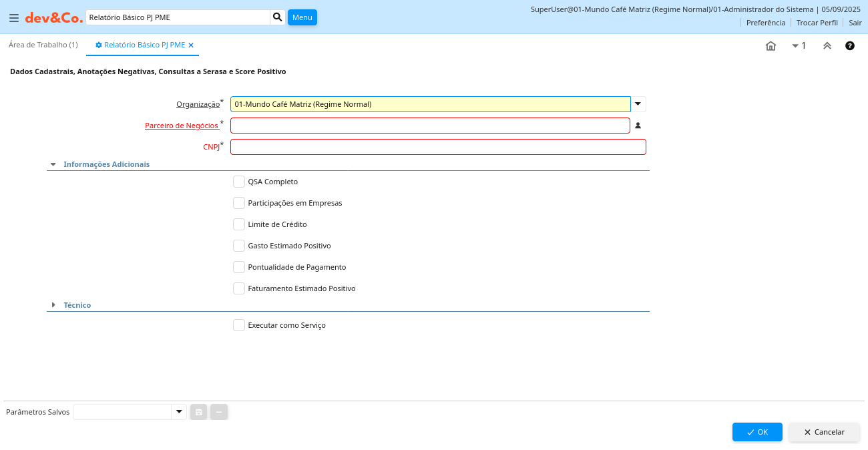Viewport: 868px width, 450px height.
Task: Go to home via house icon
Action: (771, 46)
